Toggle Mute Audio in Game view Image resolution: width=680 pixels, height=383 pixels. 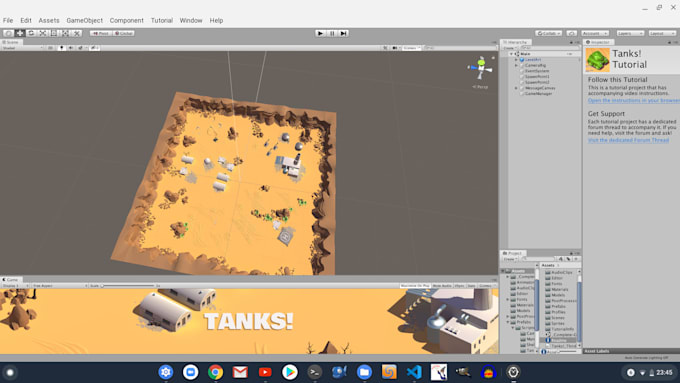[442, 286]
